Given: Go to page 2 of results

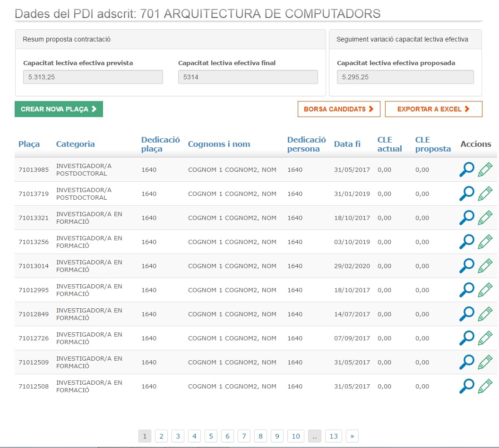Looking at the screenshot, I should pos(161,436).
